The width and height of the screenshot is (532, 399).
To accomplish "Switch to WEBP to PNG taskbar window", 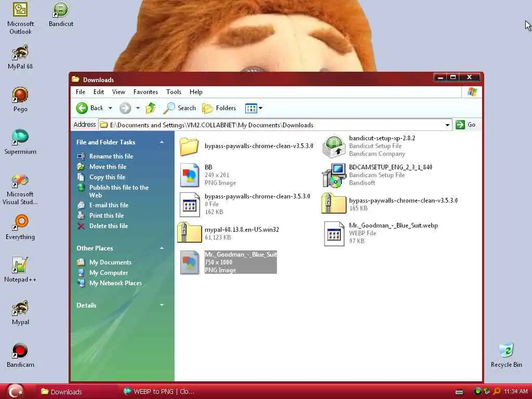I will (x=159, y=392).
